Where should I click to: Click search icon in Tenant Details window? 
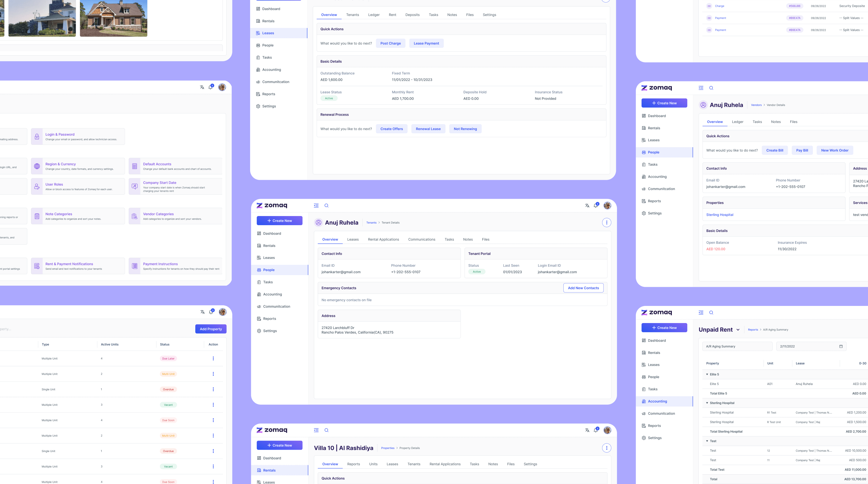pos(326,205)
